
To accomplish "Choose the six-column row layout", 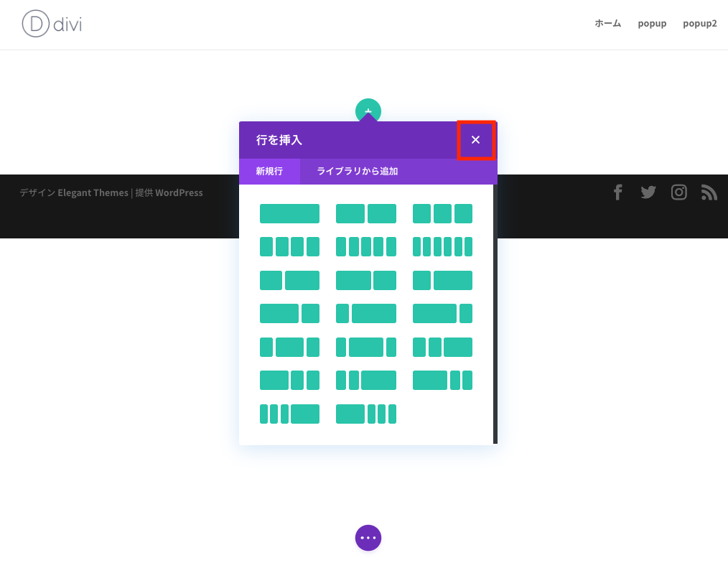I will click(x=442, y=246).
